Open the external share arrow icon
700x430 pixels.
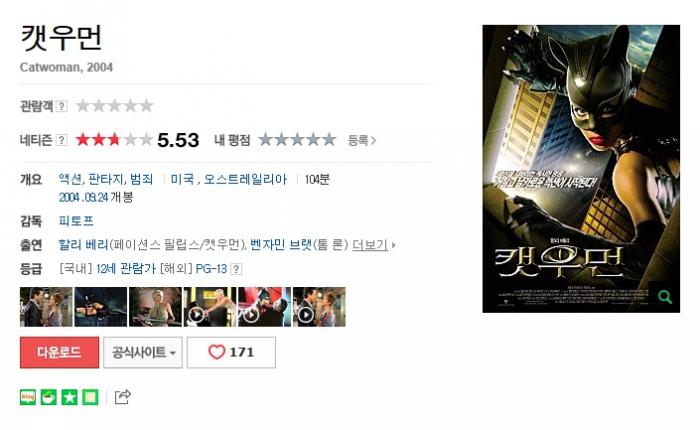123,397
